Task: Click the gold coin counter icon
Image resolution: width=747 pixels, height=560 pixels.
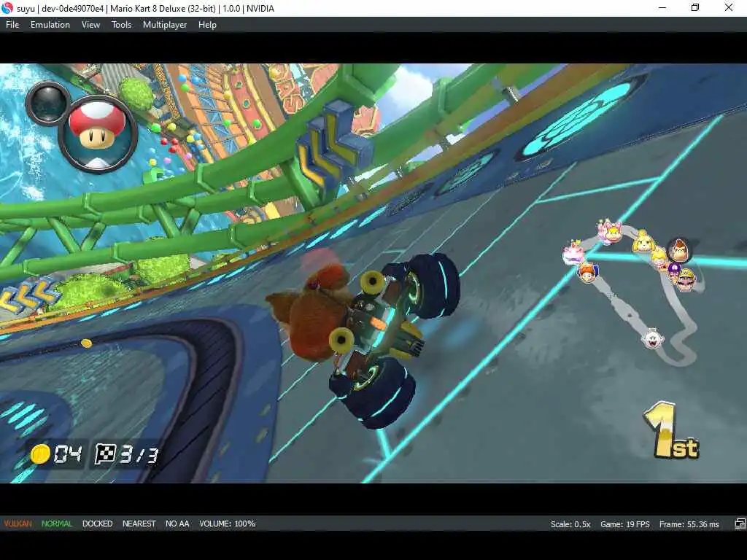Action: click(40, 454)
